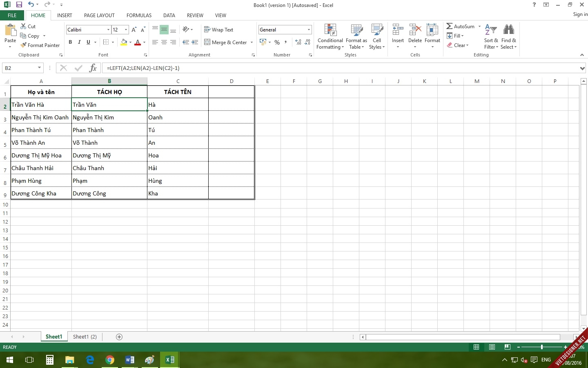This screenshot has width=588, height=368.
Task: Toggle Bold formatting
Action: coord(70,42)
